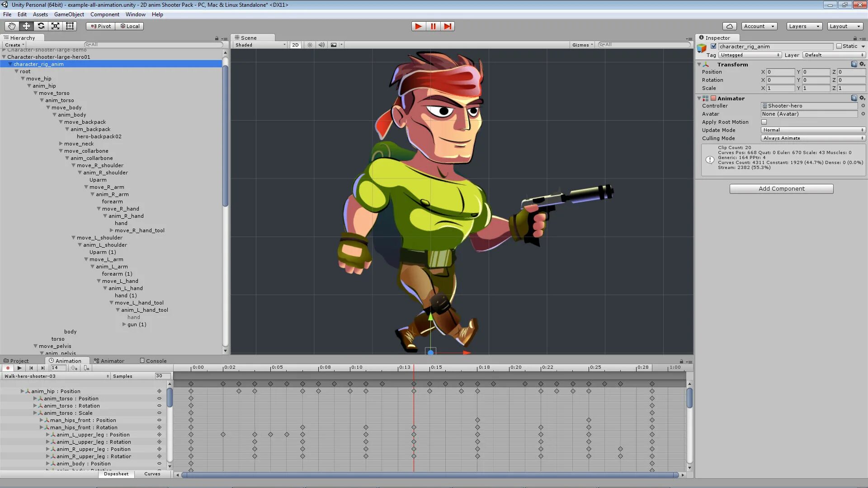Toggle scene audio speaker icon
This screenshot has height=488, width=868.
coord(321,45)
